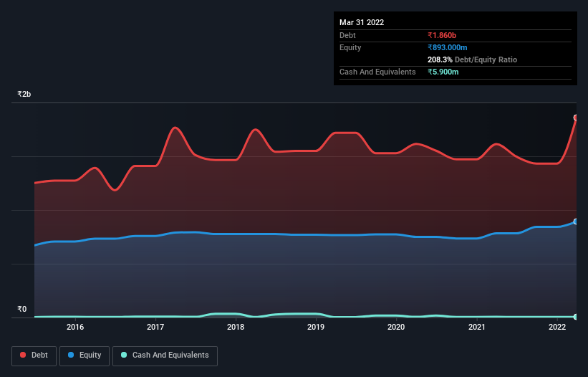This screenshot has width=588, height=377.
Task: Toggle the Equity legend button
Action: 85,355
